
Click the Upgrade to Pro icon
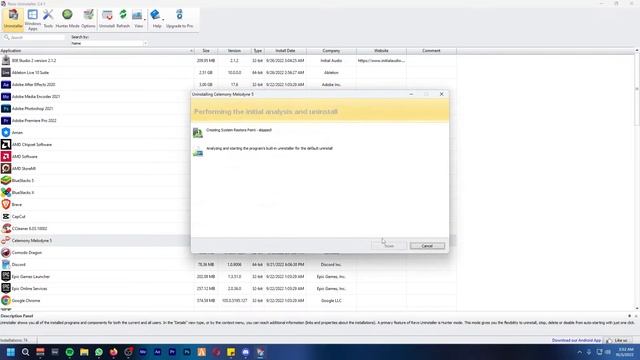pyautogui.click(x=179, y=19)
